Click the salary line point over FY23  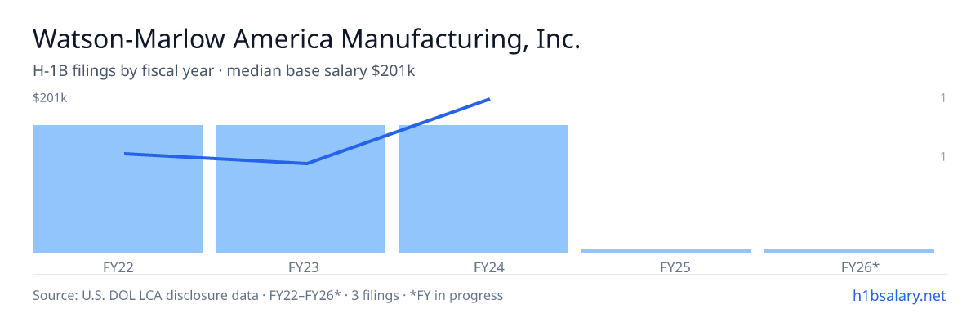pos(306,163)
